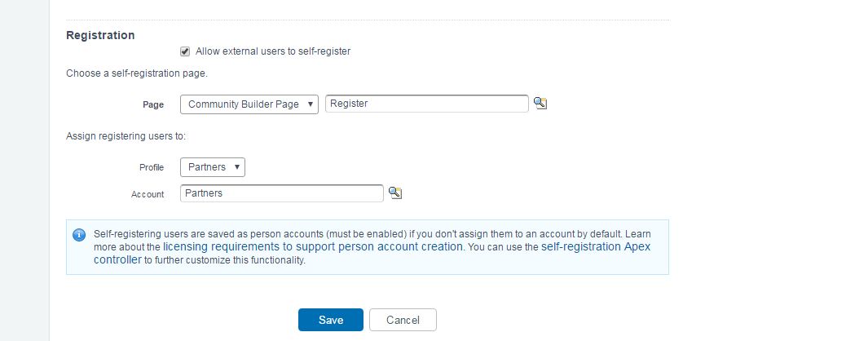The width and height of the screenshot is (868, 341).
Task: Cancel the registration changes
Action: pyautogui.click(x=403, y=320)
